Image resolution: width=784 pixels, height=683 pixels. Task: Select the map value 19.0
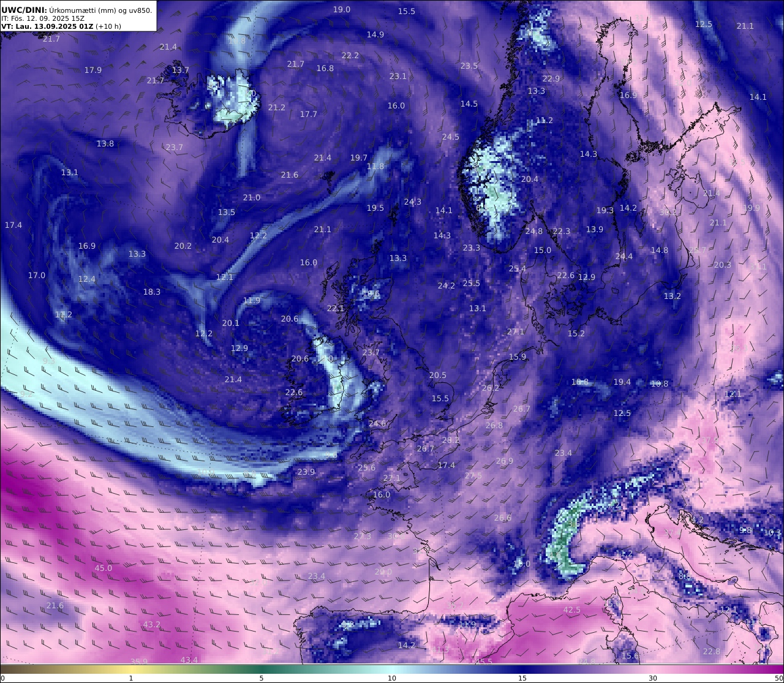click(x=342, y=9)
